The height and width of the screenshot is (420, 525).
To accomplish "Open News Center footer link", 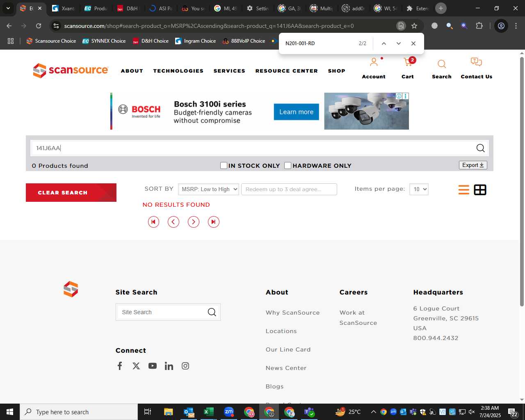I will 286,368.
